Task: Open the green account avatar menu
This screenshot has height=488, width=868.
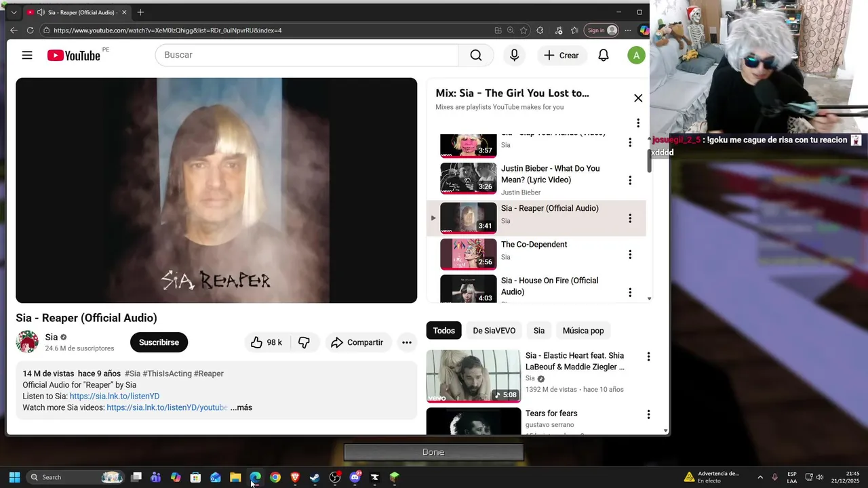Action: coord(636,56)
